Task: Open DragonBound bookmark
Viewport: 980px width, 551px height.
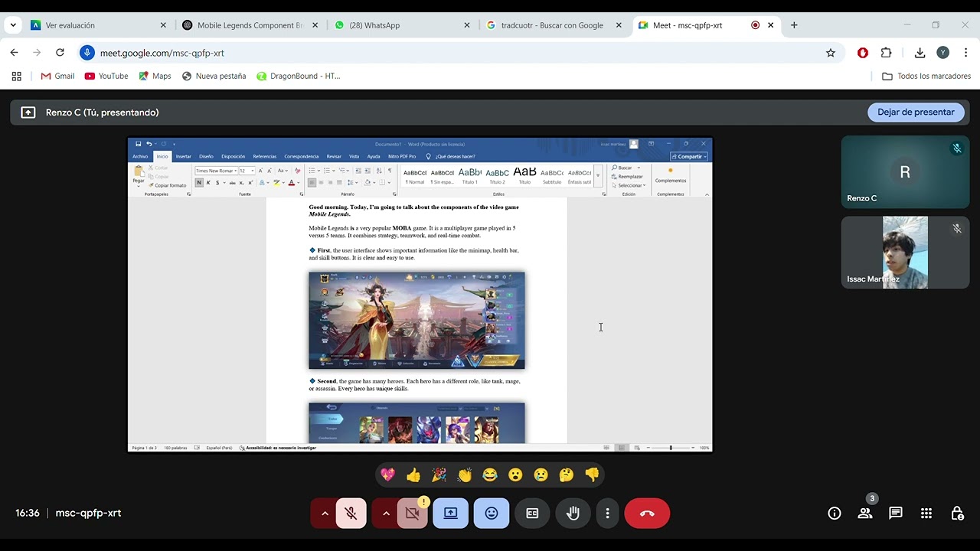Action: pos(299,76)
